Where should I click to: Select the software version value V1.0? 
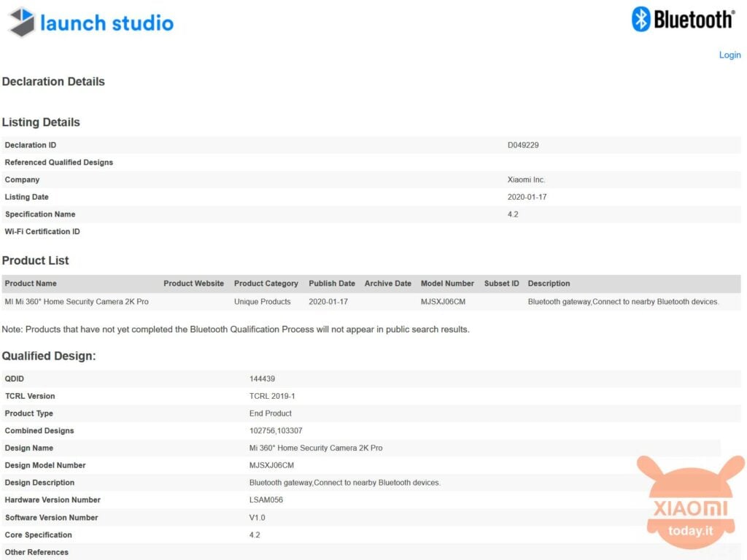tap(258, 518)
